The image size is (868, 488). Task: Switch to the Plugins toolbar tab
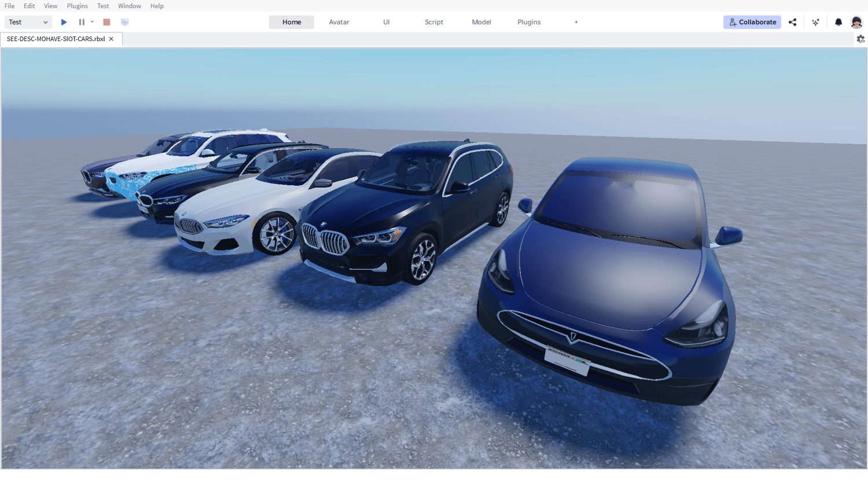coord(529,22)
